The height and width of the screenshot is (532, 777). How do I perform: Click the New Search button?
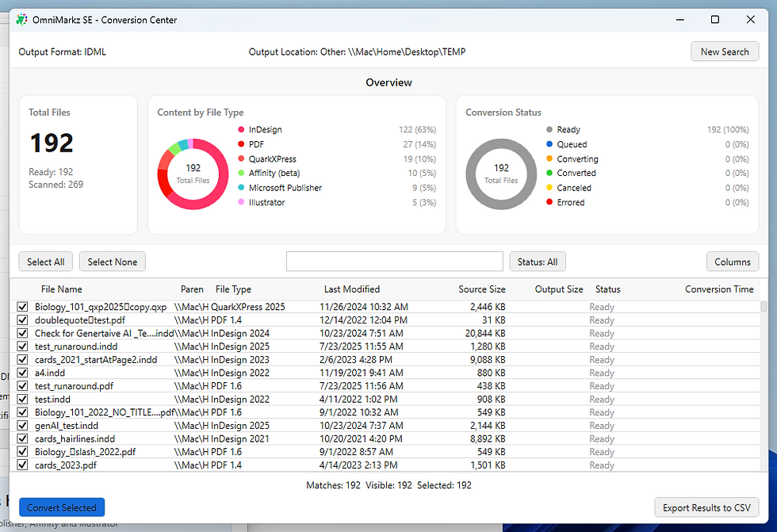pos(725,52)
